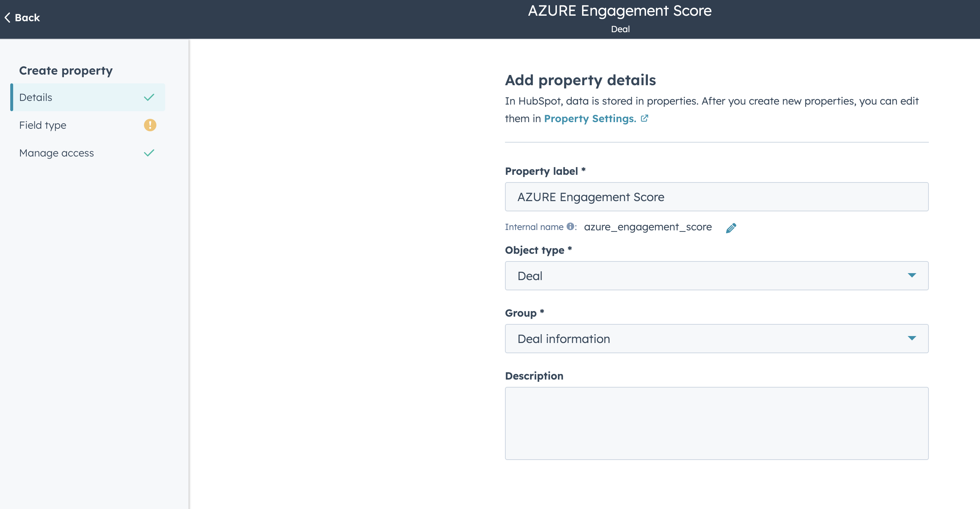Open the Object type dropdown showing Deal
This screenshot has width=980, height=509.
pos(708,276)
